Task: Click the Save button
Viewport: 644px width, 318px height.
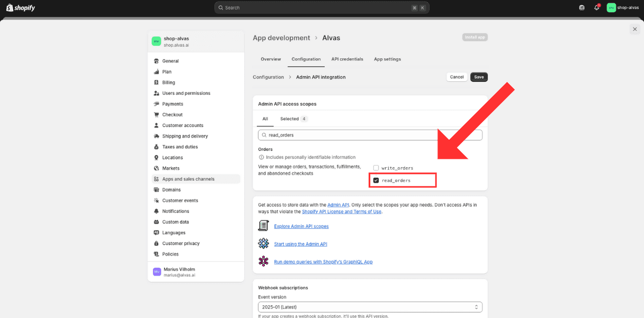Action: click(x=479, y=77)
